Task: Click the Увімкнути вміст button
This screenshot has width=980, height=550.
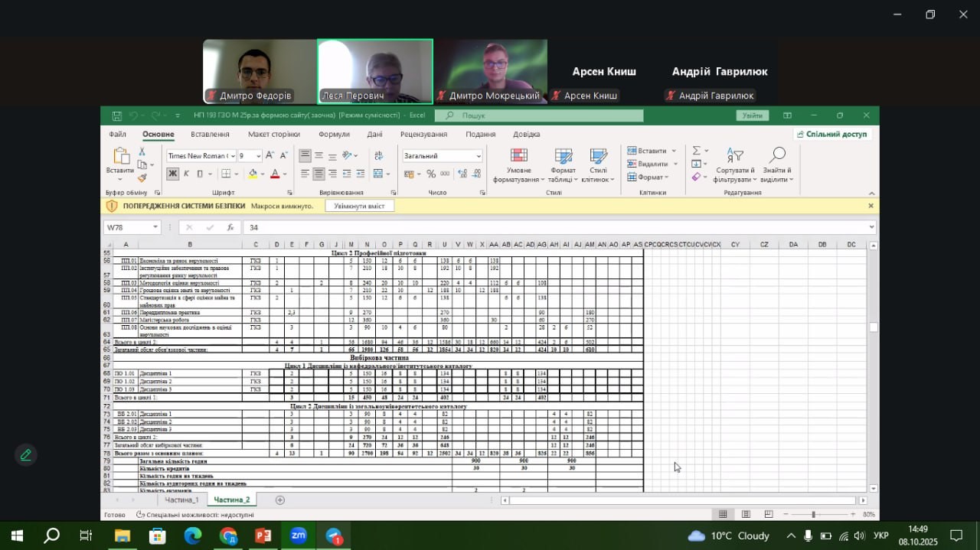Action: [359, 206]
